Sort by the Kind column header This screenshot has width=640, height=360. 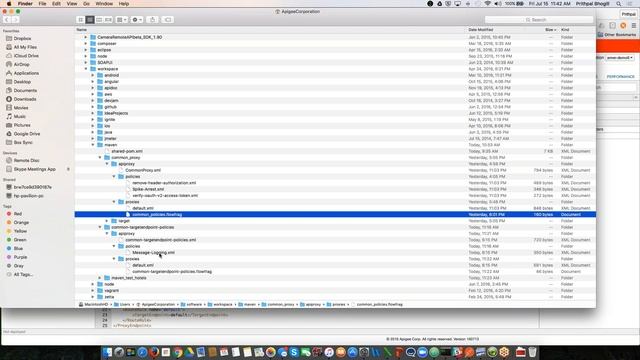565,30
